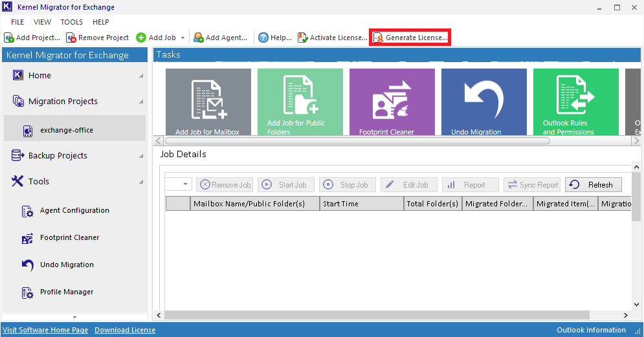Screen dimensions: 644x337
Task: Click the Remove Job button
Action: (x=225, y=185)
